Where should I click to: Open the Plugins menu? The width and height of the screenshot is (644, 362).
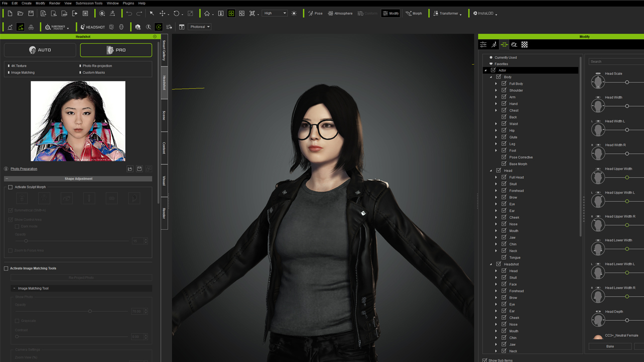[128, 3]
